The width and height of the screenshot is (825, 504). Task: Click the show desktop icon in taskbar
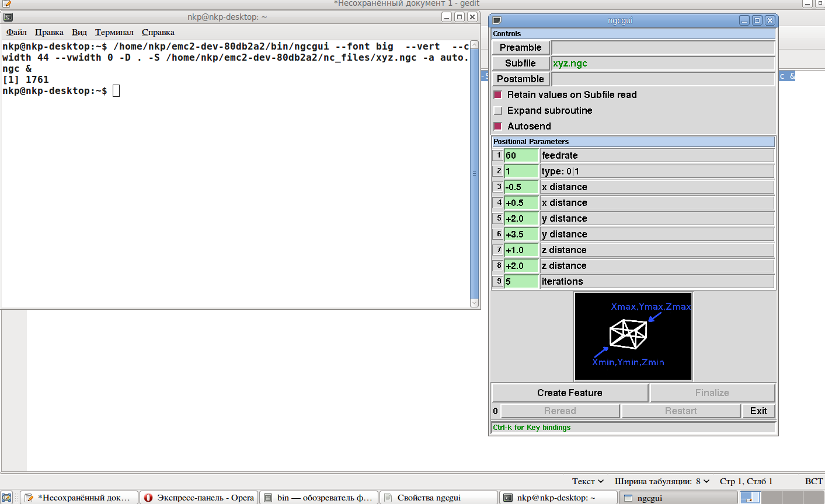click(6, 498)
